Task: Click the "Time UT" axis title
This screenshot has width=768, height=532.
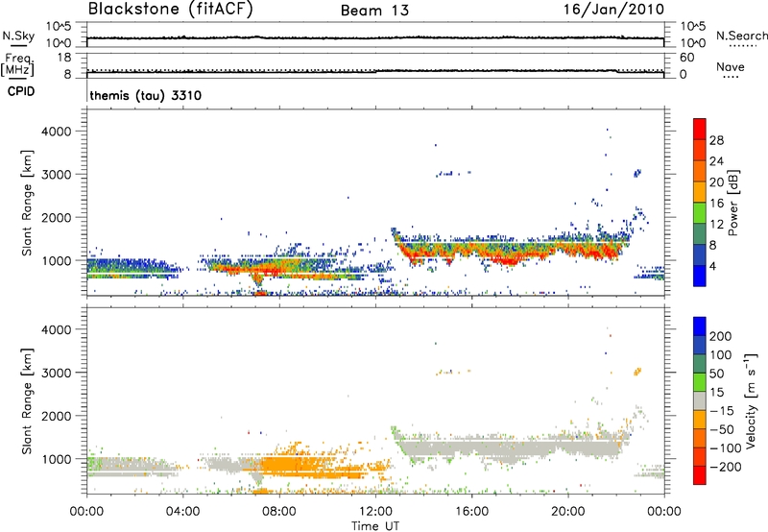Action: (x=375, y=526)
